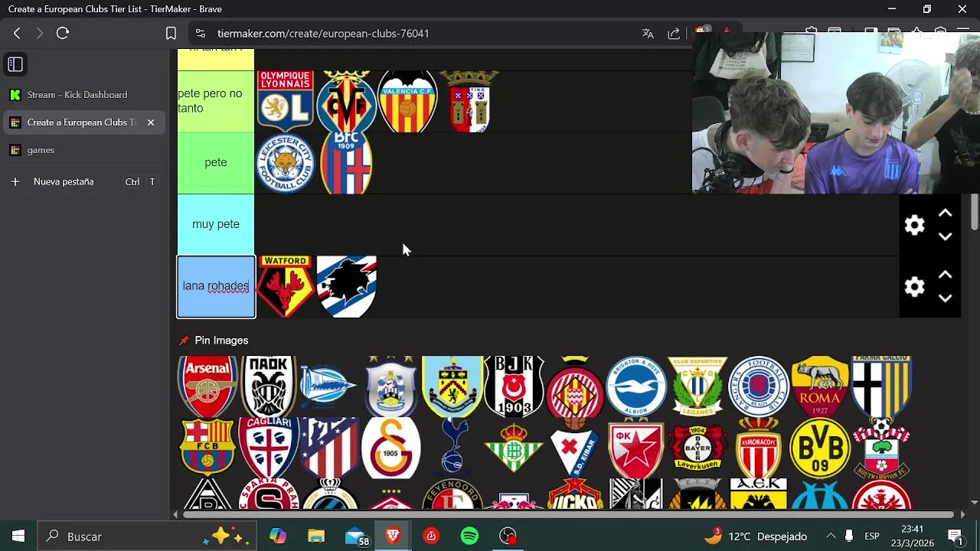The image size is (980, 551).
Task: Move lana rohades row up
Action: click(946, 275)
